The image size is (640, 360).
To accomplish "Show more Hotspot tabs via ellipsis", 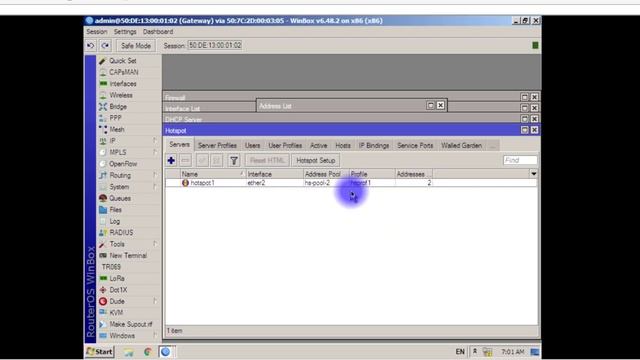I will tap(493, 146).
